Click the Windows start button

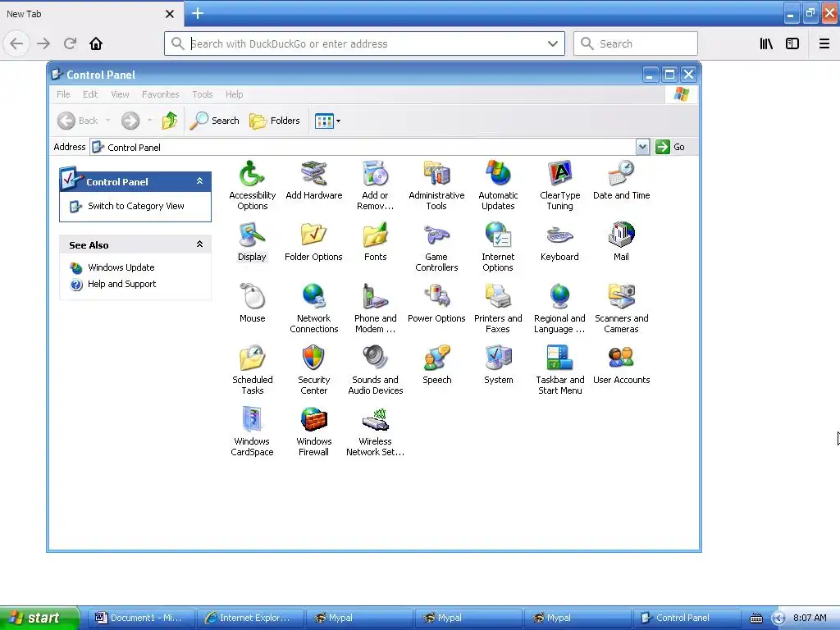click(x=39, y=618)
